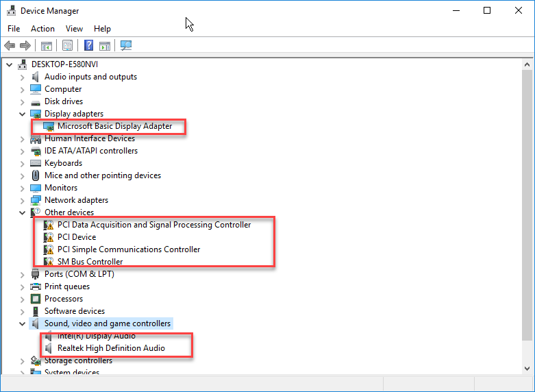Expand the Network adapters category
535x392 pixels.
23,200
